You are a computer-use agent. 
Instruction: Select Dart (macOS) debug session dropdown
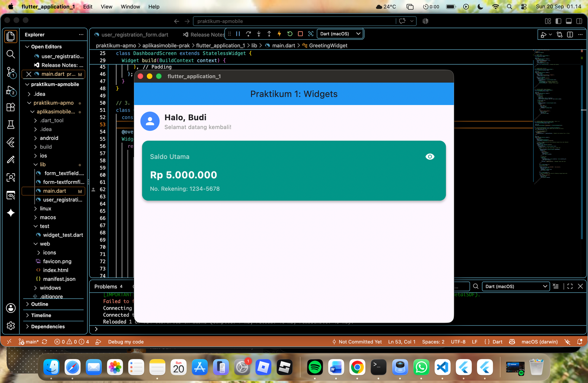click(x=340, y=34)
